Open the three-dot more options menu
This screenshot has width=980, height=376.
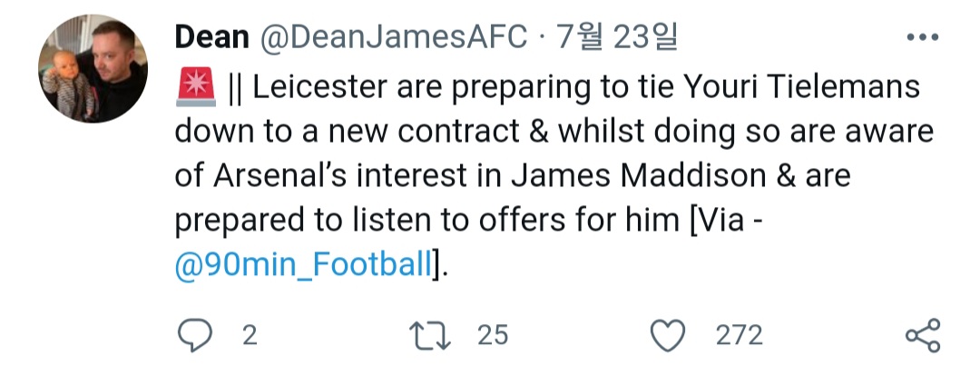point(923,39)
